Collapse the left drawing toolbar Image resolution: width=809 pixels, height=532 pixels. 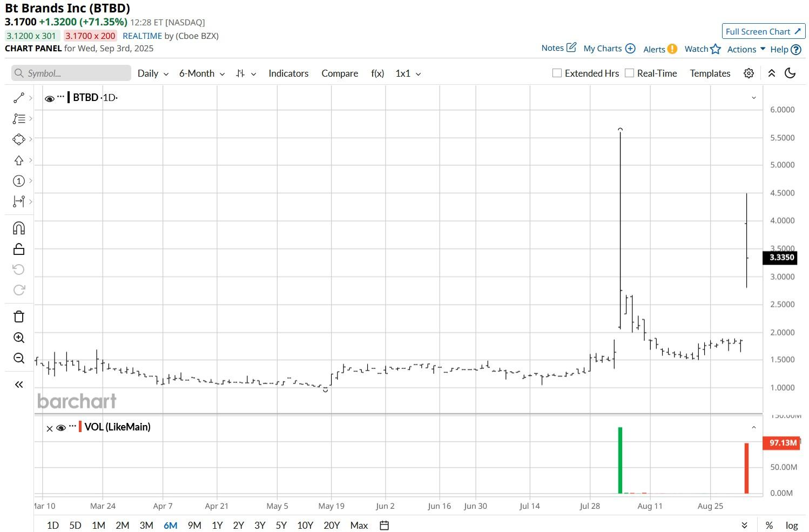click(x=18, y=385)
